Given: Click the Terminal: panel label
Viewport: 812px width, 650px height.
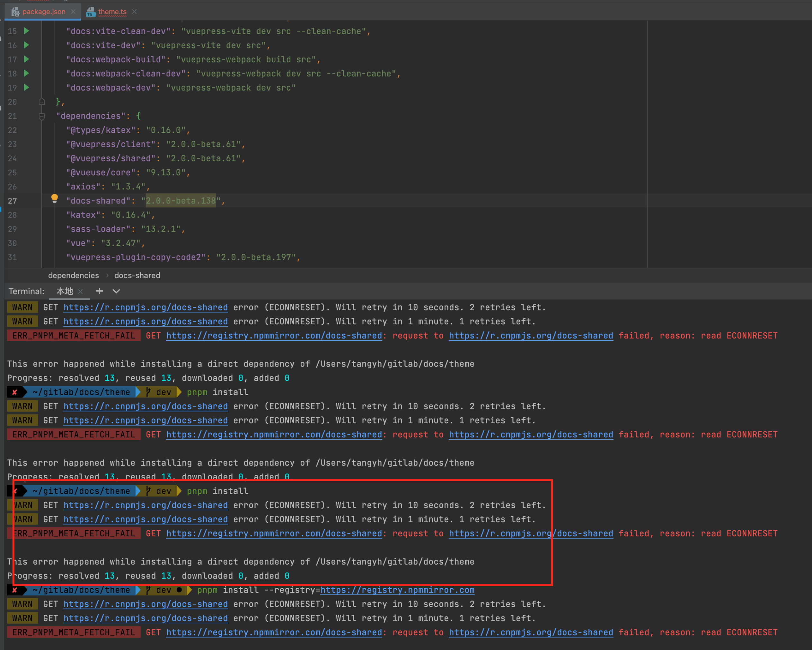Looking at the screenshot, I should coord(26,292).
